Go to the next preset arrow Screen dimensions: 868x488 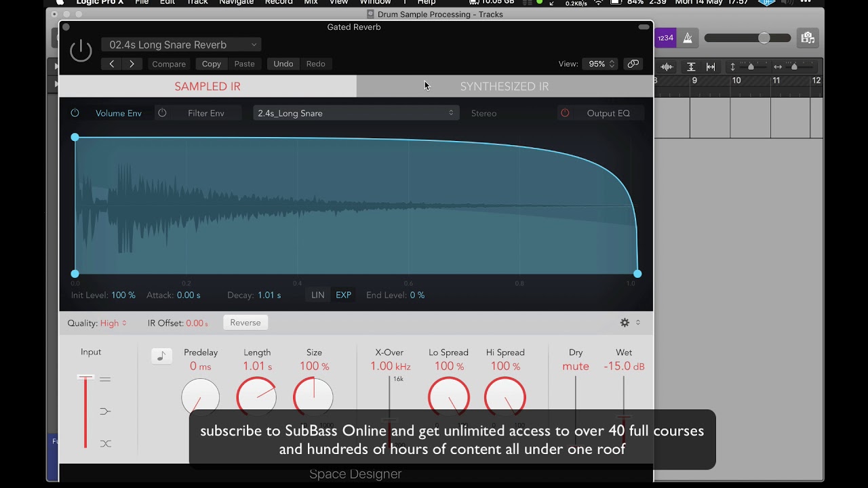point(132,64)
